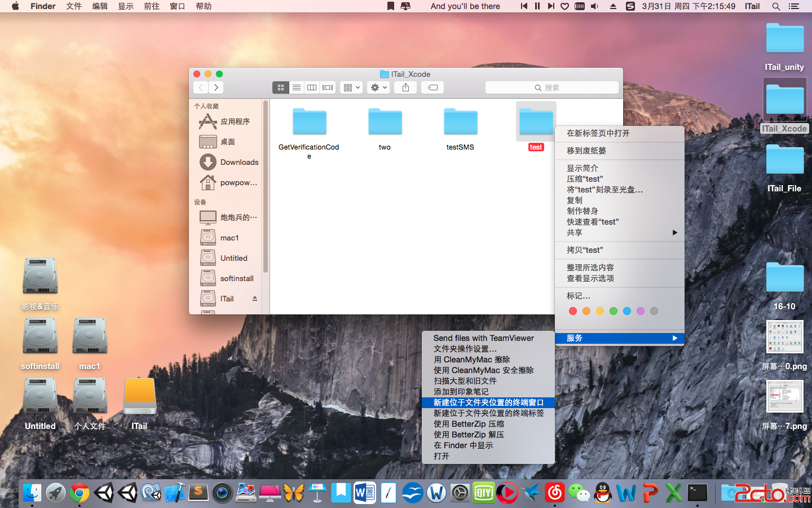Skip to next track in menu bar
The width and height of the screenshot is (812, 508).
click(x=551, y=6)
